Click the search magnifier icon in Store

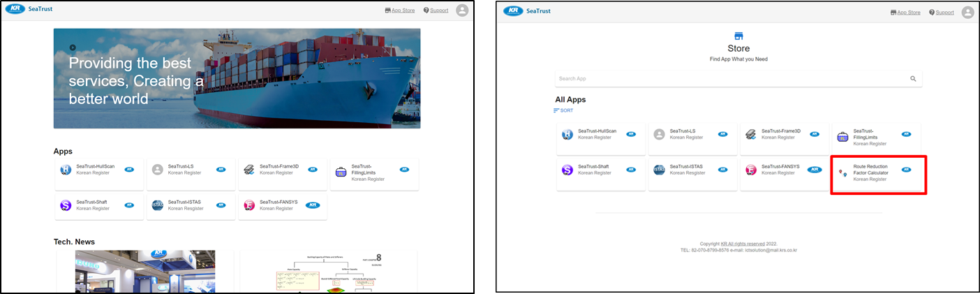pyautogui.click(x=913, y=79)
